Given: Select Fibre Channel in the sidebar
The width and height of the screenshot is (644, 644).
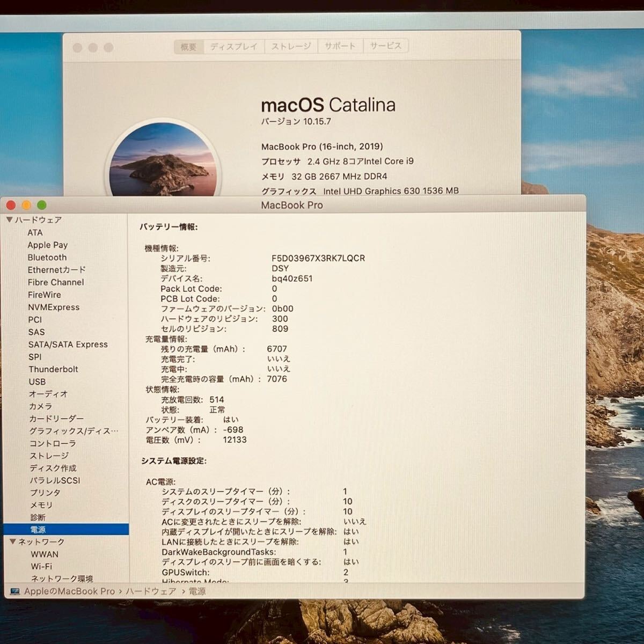Looking at the screenshot, I should [x=56, y=282].
